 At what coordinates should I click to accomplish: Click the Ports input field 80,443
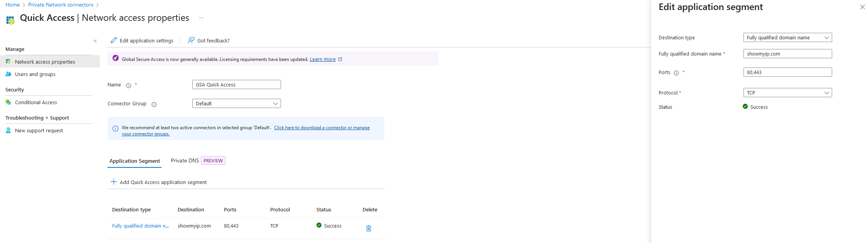pyautogui.click(x=787, y=72)
